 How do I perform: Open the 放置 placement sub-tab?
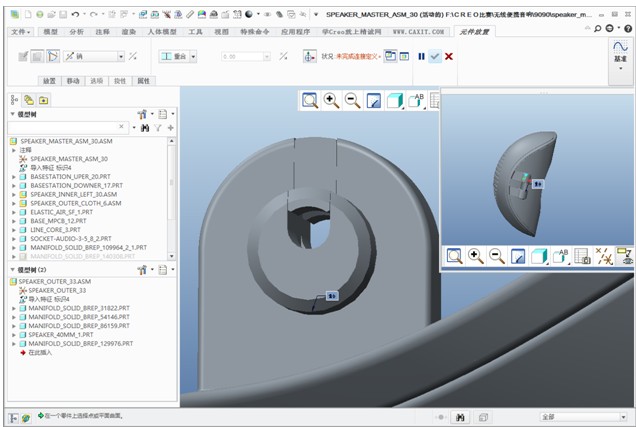tap(49, 81)
